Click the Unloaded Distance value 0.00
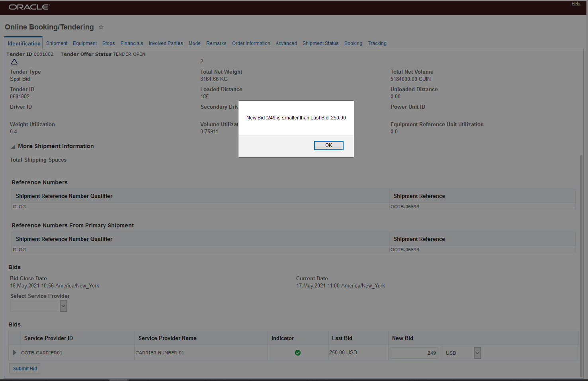The width and height of the screenshot is (588, 381). (395, 97)
